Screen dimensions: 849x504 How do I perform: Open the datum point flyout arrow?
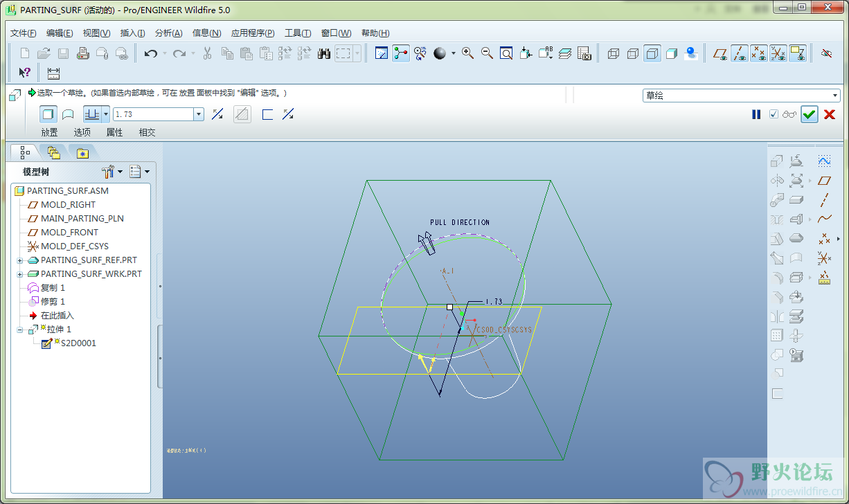click(x=839, y=239)
